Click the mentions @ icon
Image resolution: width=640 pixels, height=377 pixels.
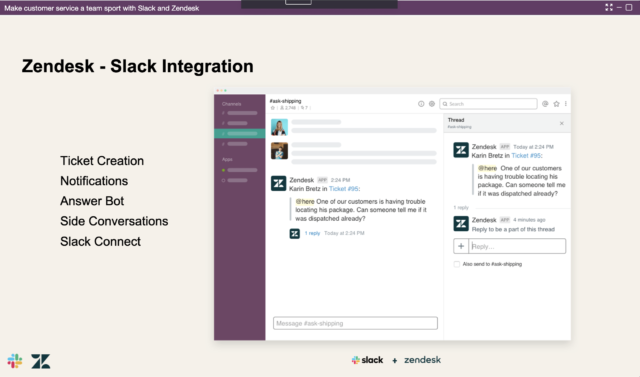coord(545,104)
